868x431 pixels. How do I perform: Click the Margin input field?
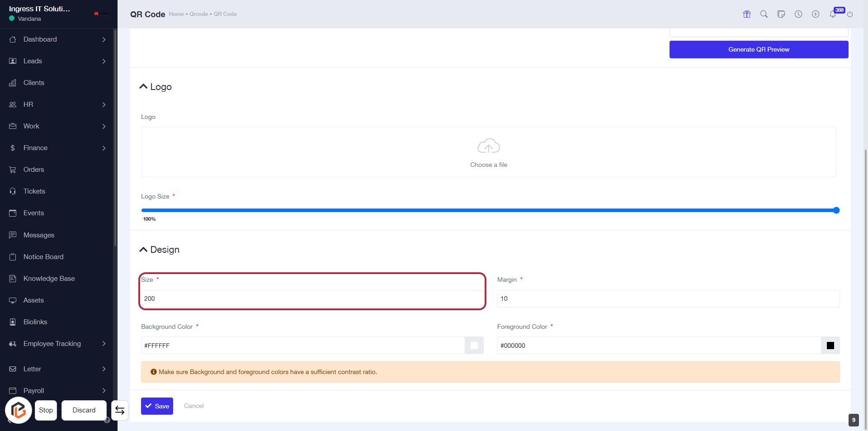pos(668,298)
